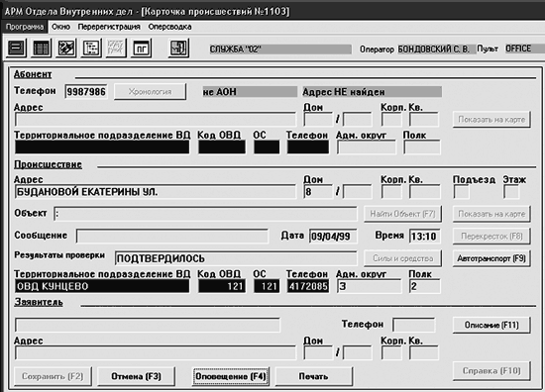Click the Результаты проверки field ПОДТВЕРДИЛОСЬ

tap(236, 258)
